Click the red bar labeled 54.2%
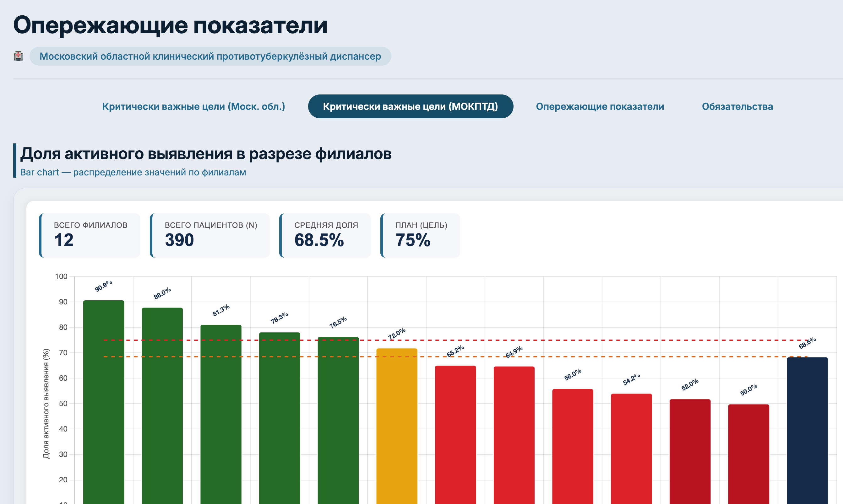This screenshot has width=843, height=504. [632, 449]
